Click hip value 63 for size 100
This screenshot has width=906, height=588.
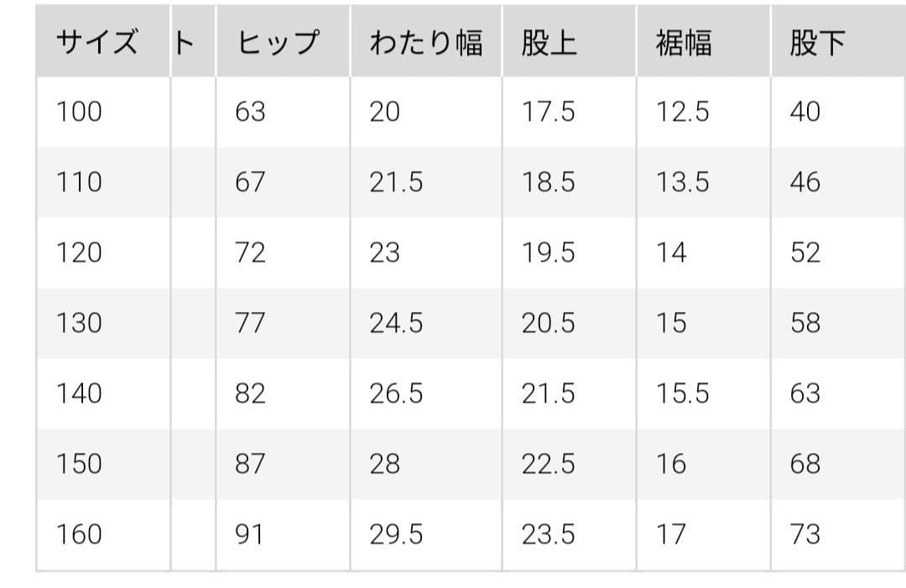point(250,112)
